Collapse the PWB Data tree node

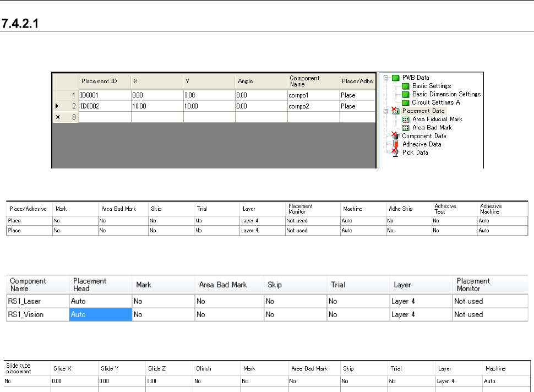coord(385,78)
